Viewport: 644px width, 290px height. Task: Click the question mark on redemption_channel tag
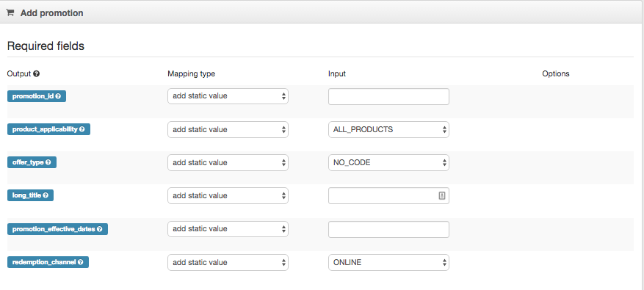pos(81,262)
